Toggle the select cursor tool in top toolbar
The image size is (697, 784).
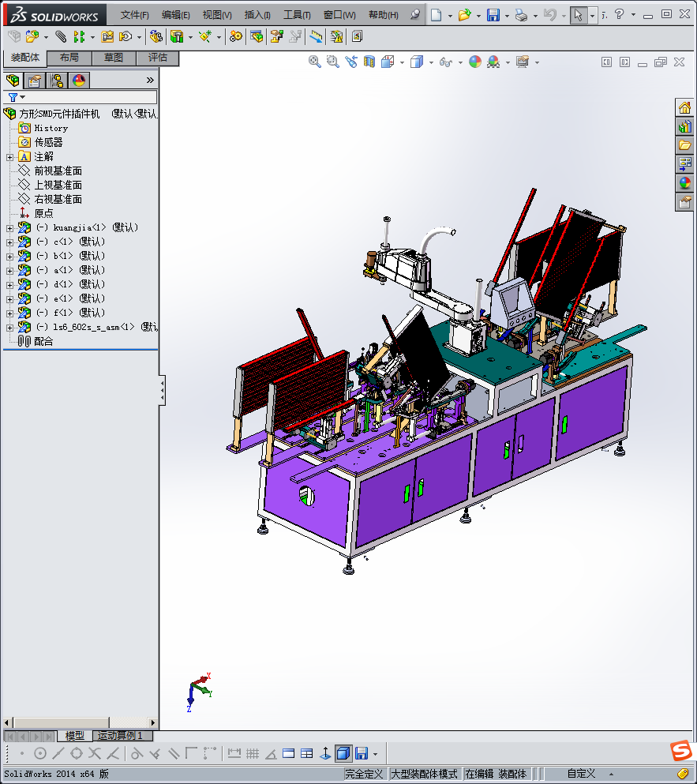click(578, 15)
